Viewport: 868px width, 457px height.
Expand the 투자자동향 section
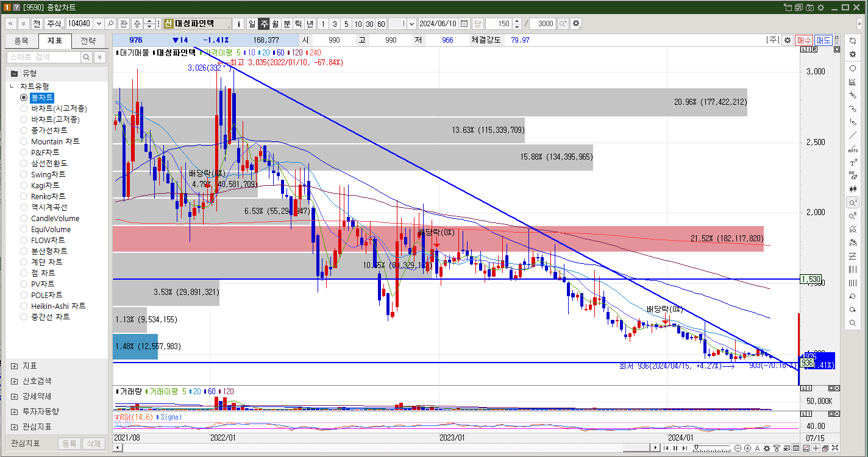coord(14,411)
